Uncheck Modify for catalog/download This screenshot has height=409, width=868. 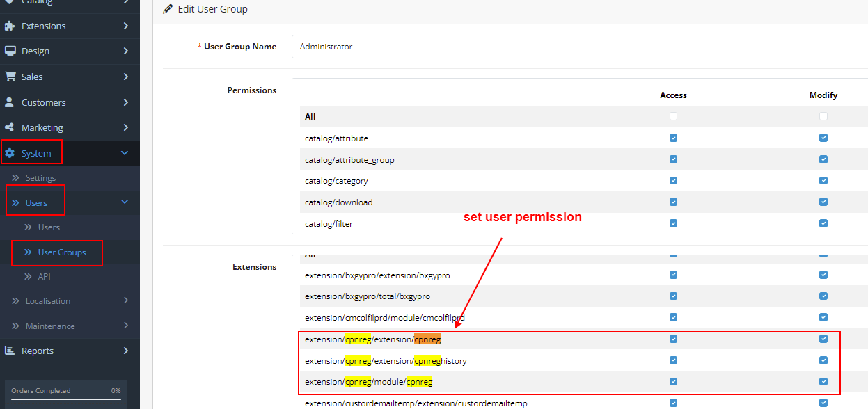pyautogui.click(x=823, y=202)
